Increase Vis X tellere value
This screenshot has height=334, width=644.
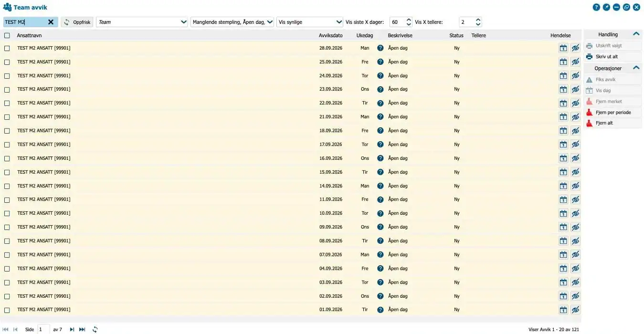click(478, 20)
